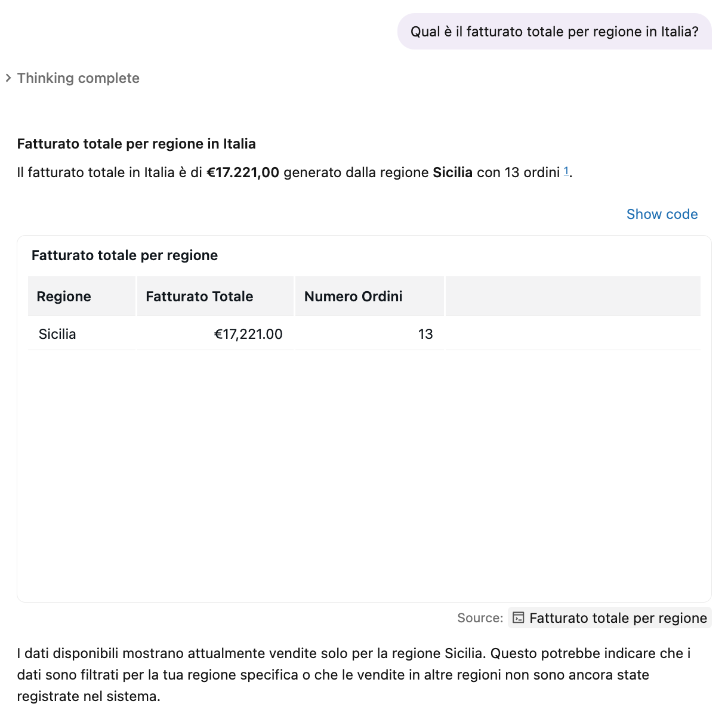Click the table title Fatturato totale per regione
The height and width of the screenshot is (710, 728).
[125, 255]
